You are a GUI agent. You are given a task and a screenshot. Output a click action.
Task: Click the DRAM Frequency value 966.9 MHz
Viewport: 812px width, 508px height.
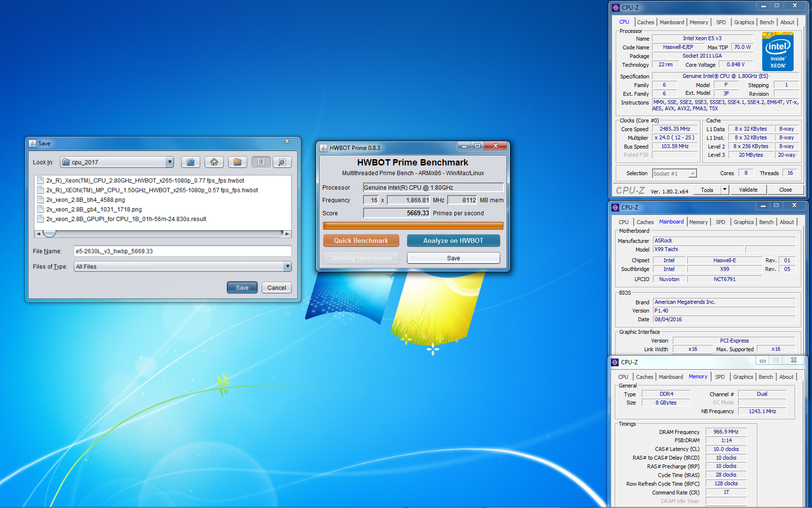click(x=726, y=432)
